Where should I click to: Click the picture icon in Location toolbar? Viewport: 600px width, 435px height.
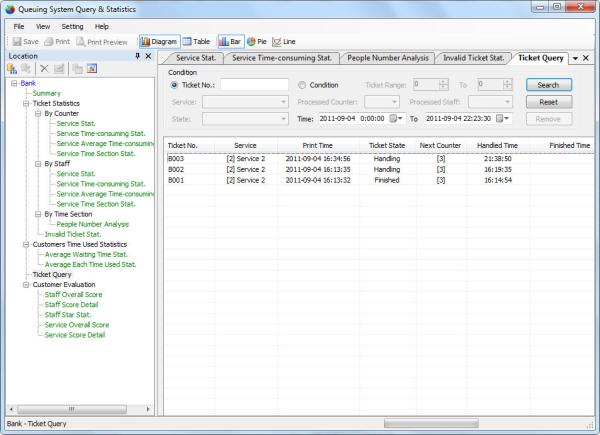click(92, 69)
